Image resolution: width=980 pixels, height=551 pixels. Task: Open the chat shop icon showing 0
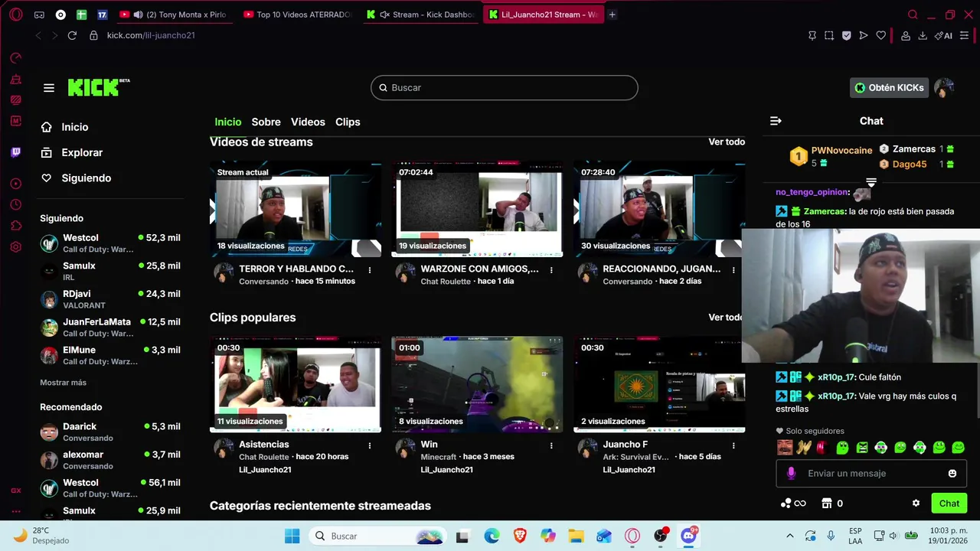[x=831, y=504]
